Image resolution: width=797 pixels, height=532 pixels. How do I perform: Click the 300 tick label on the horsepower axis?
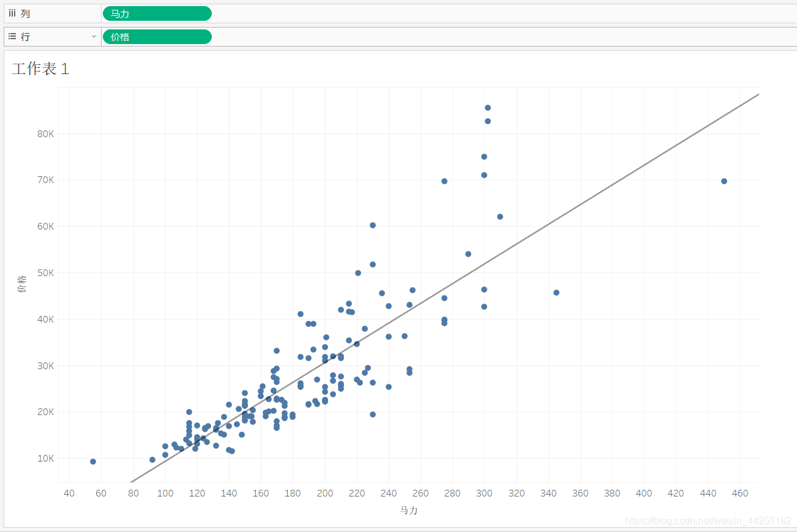(x=485, y=493)
